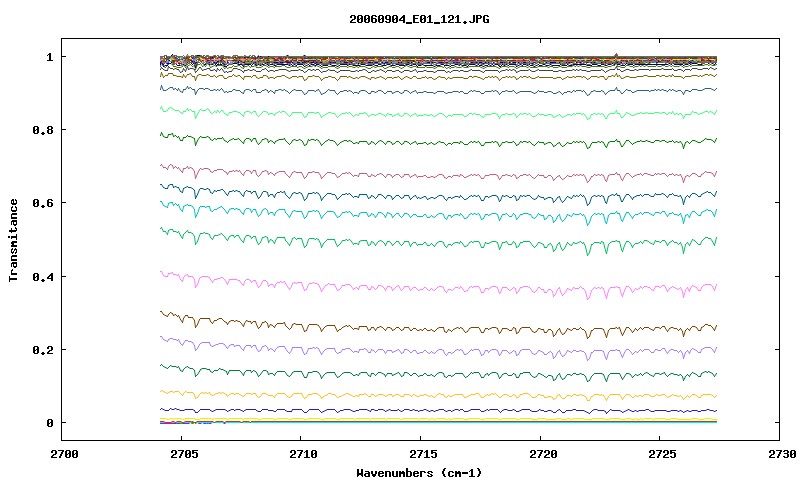Click the x-axis tick label 2725
The height and width of the screenshot is (480, 800).
(x=662, y=454)
